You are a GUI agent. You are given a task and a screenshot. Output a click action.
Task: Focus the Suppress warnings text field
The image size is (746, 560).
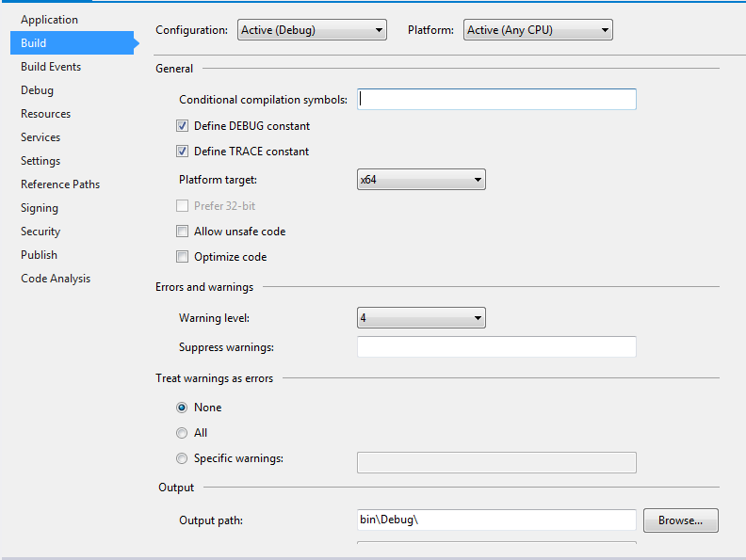tap(496, 347)
